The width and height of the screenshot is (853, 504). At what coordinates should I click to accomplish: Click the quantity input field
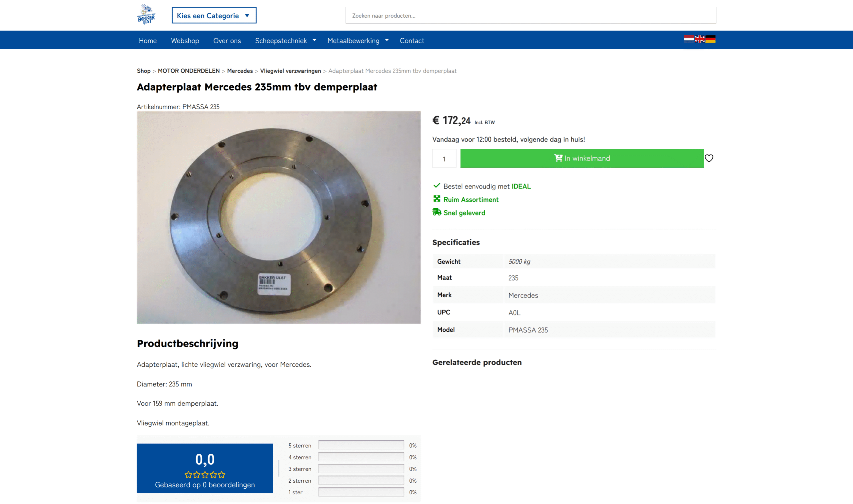444,159
